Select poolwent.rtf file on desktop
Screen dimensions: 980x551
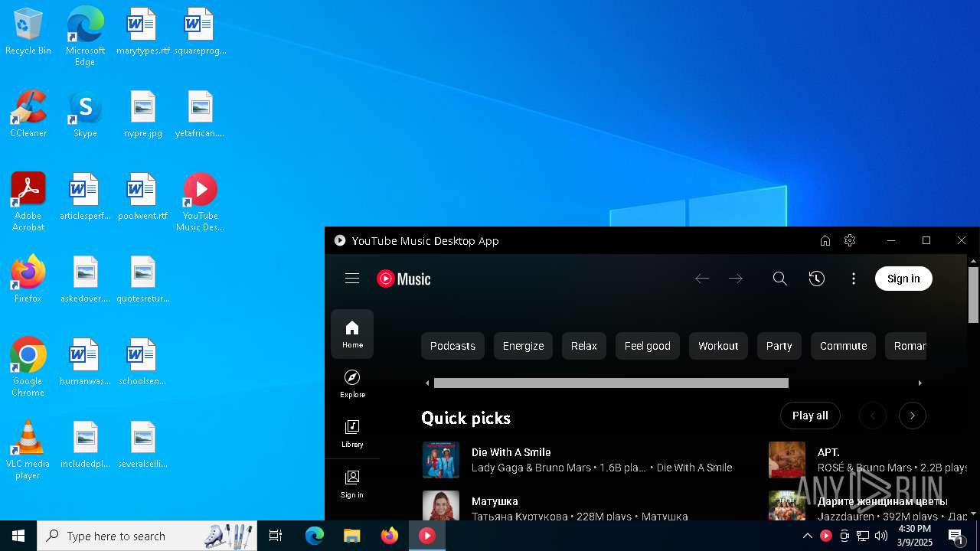coord(142,197)
